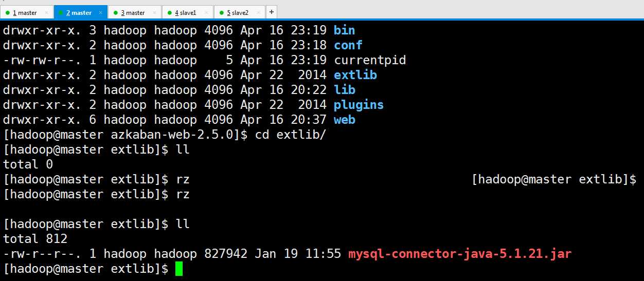The width and height of the screenshot is (644, 281).
Task: Switch to the '5 slave2' tab
Action: pyautogui.click(x=239, y=12)
